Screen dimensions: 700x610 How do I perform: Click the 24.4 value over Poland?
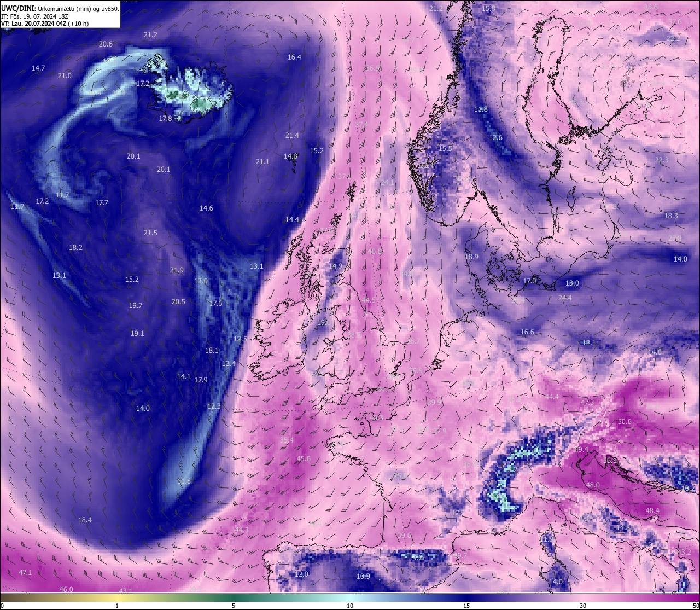coord(565,298)
